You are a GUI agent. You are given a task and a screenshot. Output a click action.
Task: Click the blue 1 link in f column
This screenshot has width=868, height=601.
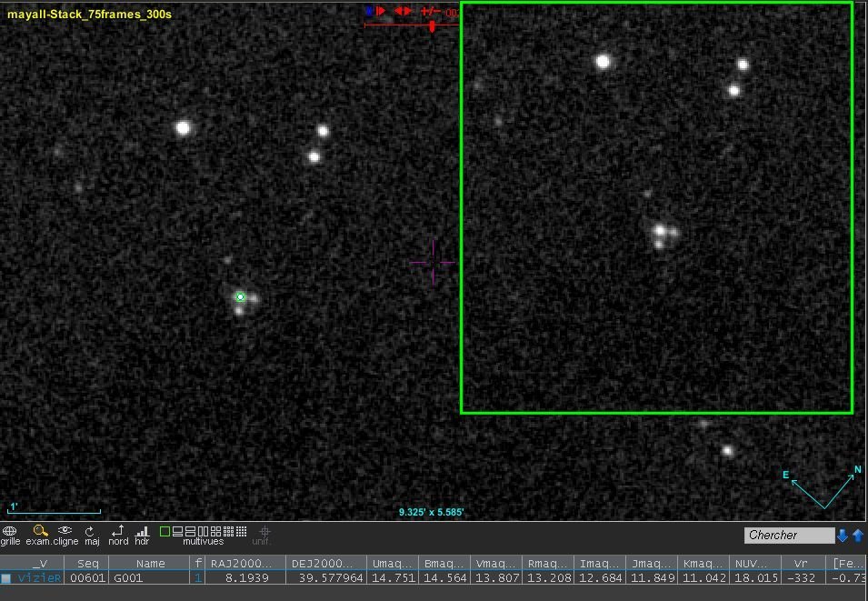[x=198, y=578]
